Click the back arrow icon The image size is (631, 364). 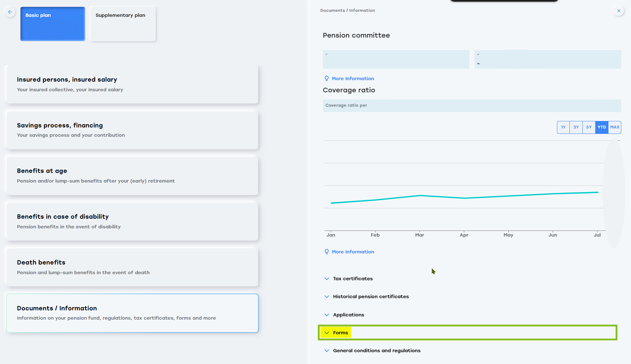10,12
